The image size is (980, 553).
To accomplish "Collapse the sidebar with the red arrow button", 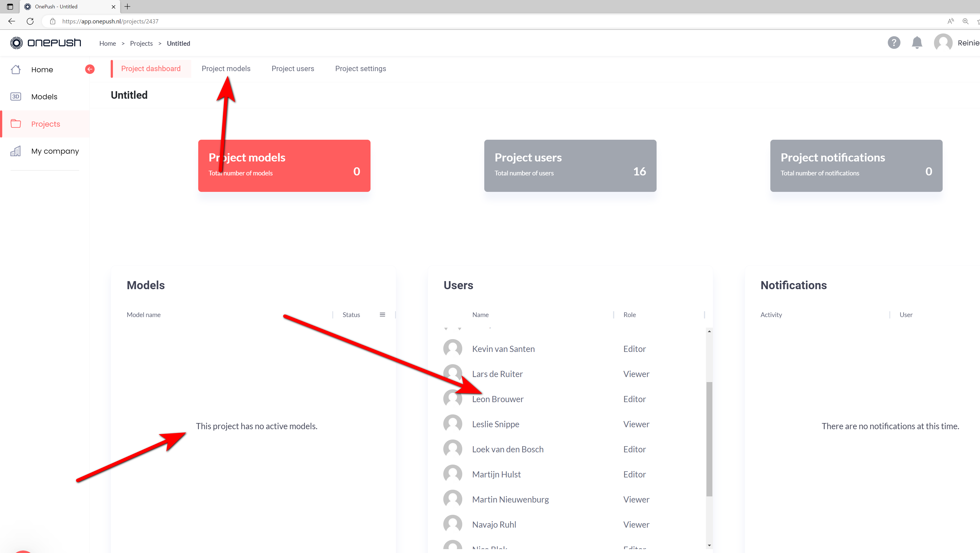I will 90,69.
